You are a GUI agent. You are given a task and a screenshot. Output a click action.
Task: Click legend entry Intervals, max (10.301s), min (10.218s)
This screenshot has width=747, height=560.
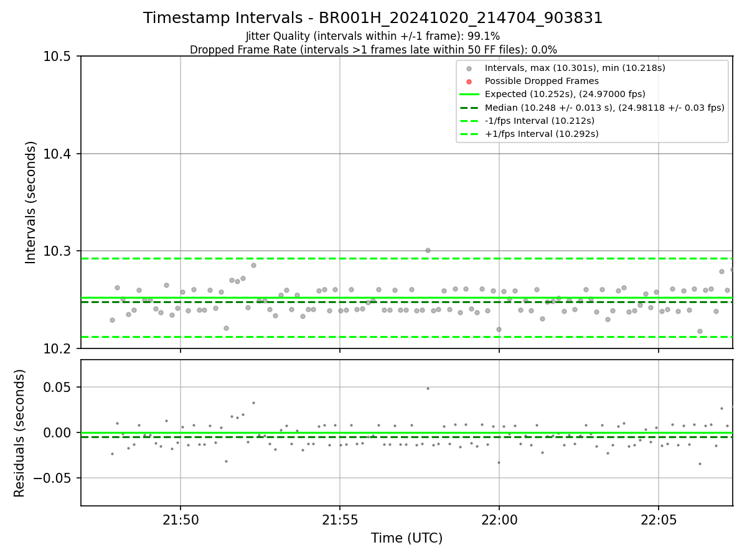click(575, 68)
